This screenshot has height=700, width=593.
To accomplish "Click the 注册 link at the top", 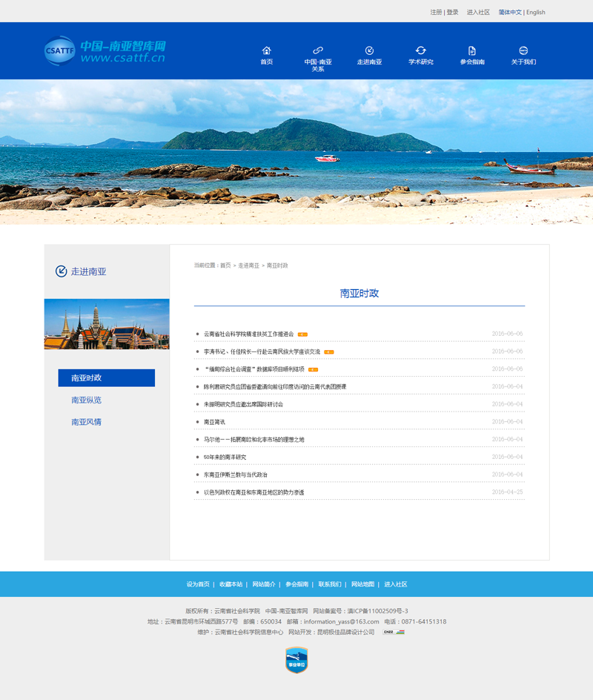I will pos(436,12).
